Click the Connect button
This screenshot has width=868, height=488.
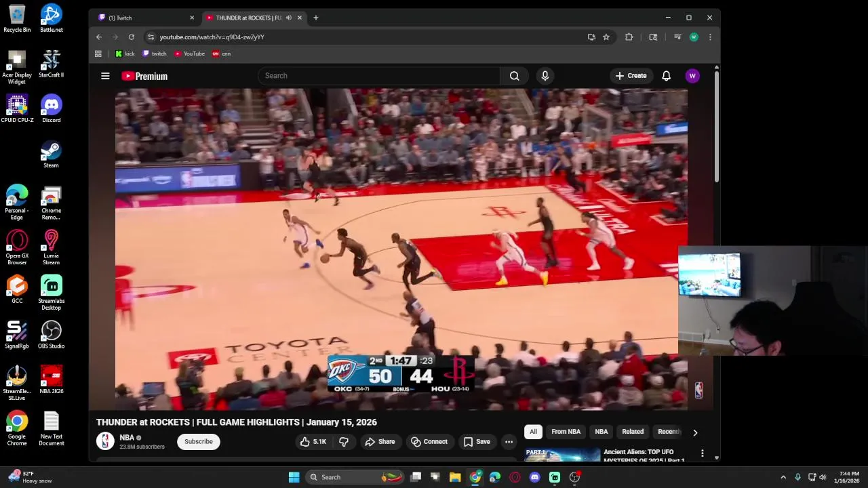pos(429,442)
